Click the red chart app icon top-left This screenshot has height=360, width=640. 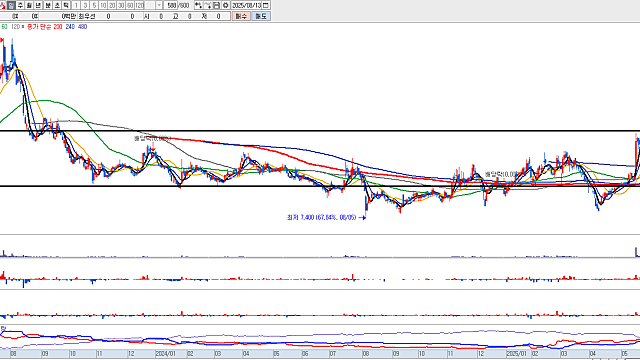pyautogui.click(x=3, y=6)
